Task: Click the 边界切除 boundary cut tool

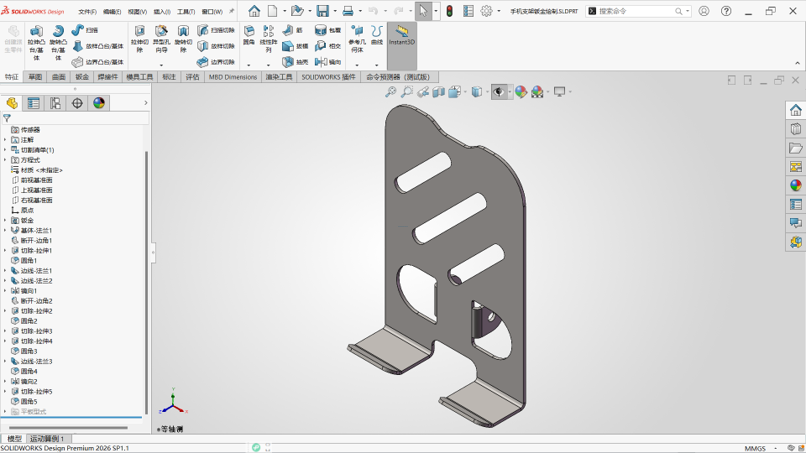Action: [x=216, y=62]
